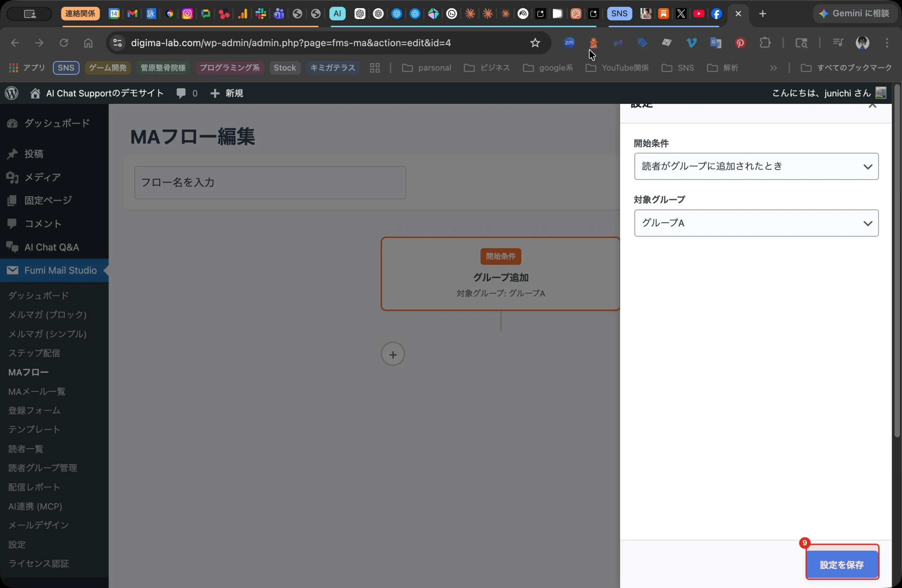Open ステップ配信 submenu
This screenshot has width=902, height=588.
[x=34, y=353]
